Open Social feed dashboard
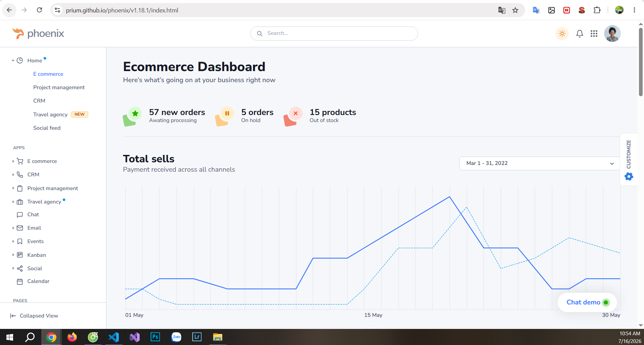This screenshot has height=345, width=644. click(47, 128)
